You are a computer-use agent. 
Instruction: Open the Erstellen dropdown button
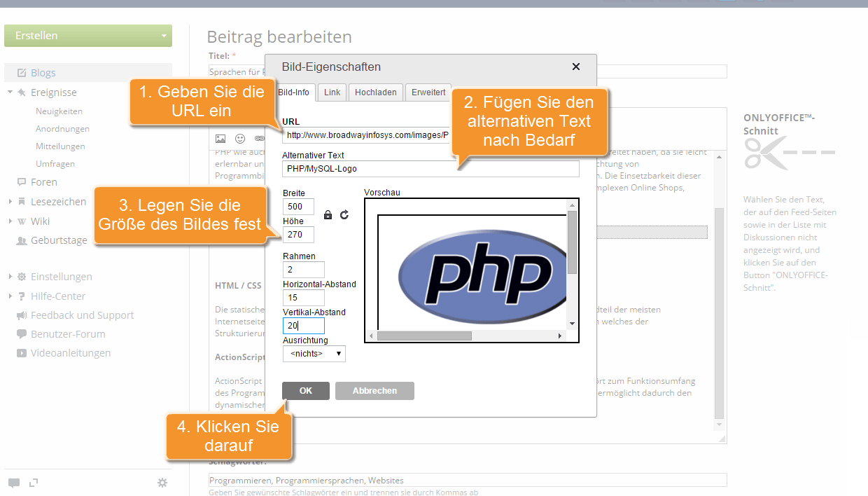point(88,36)
